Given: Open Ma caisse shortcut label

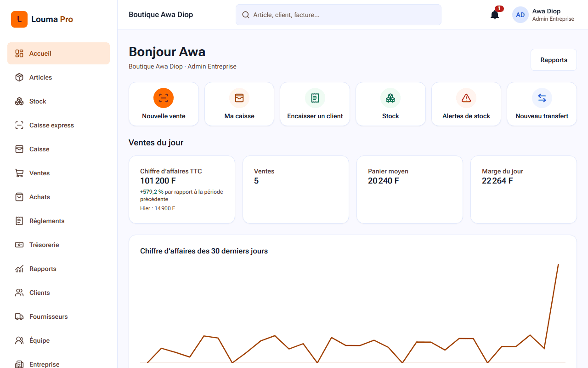Looking at the screenshot, I should [239, 116].
